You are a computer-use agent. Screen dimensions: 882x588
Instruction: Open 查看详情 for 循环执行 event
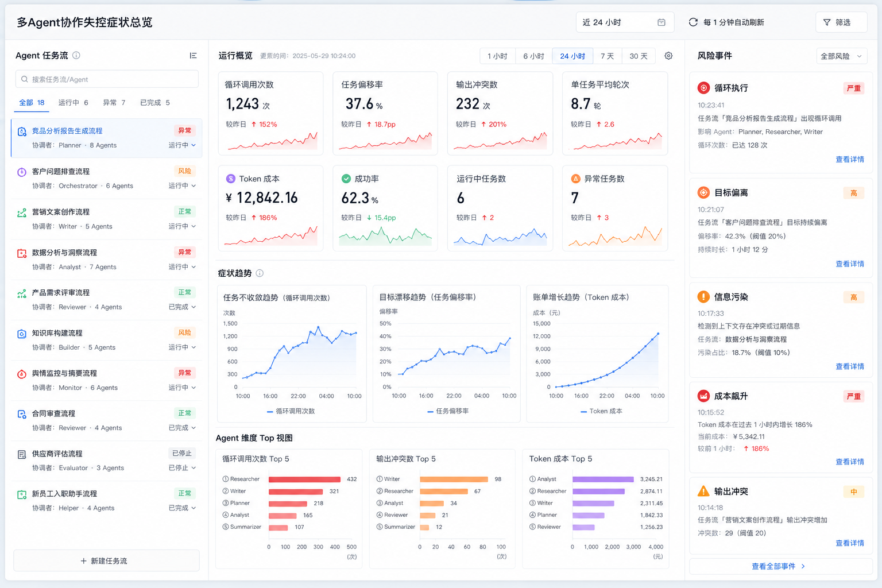click(850, 160)
